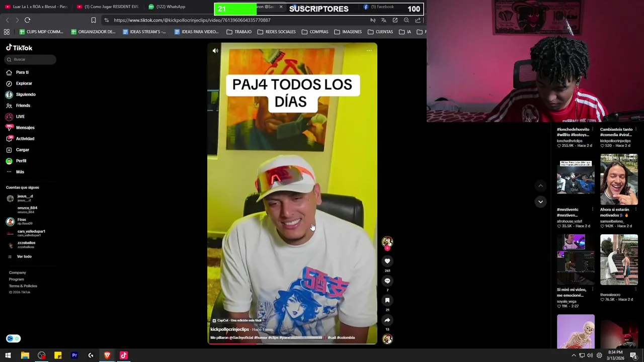Open Mensajes inbox
This screenshot has width=644, height=362.
point(20,128)
